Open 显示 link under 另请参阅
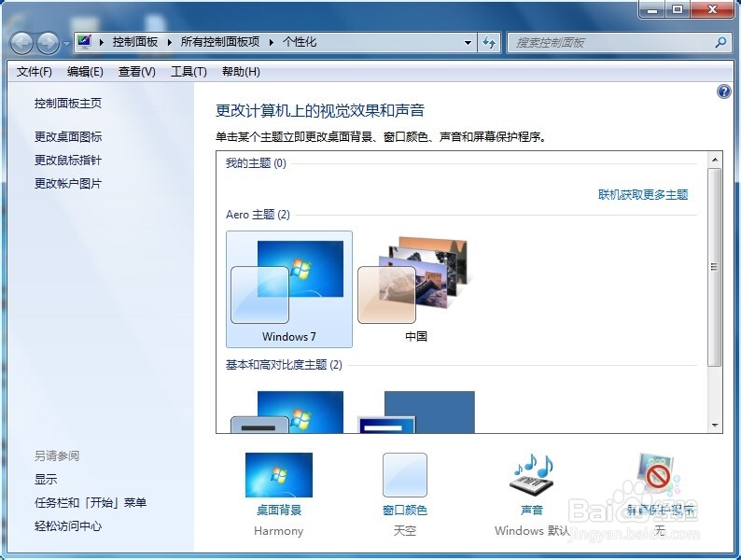This screenshot has height=560, width=741. (x=46, y=479)
